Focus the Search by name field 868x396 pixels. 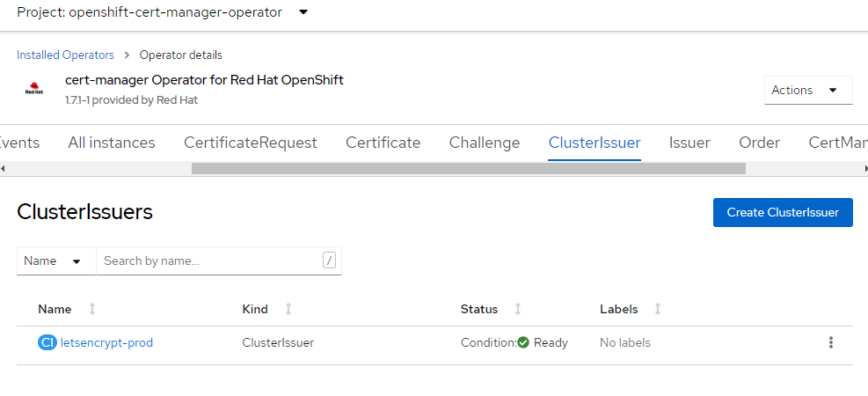(x=209, y=260)
